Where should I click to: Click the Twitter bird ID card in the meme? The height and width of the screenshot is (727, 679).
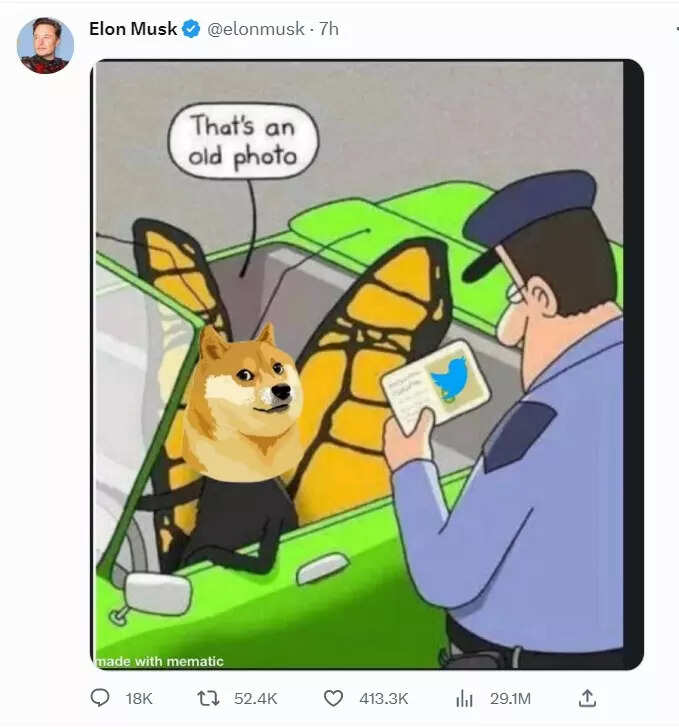436,386
